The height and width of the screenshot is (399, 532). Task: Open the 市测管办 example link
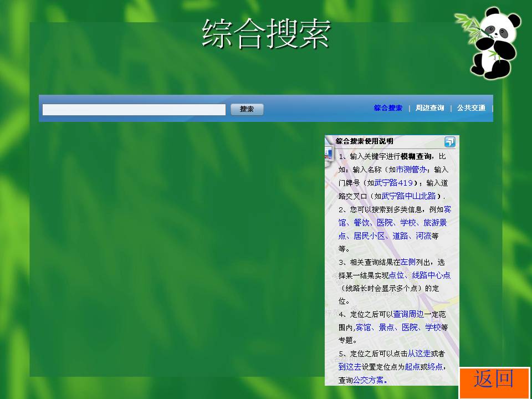(411, 170)
